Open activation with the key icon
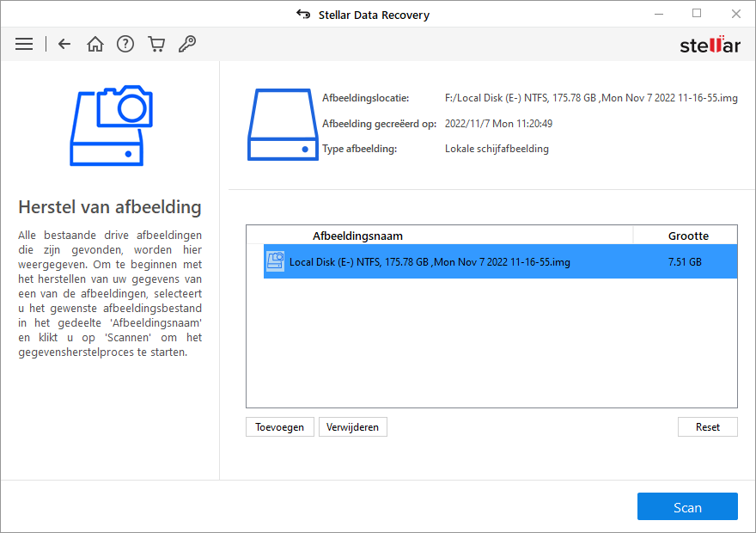The image size is (756, 533). tap(186, 44)
